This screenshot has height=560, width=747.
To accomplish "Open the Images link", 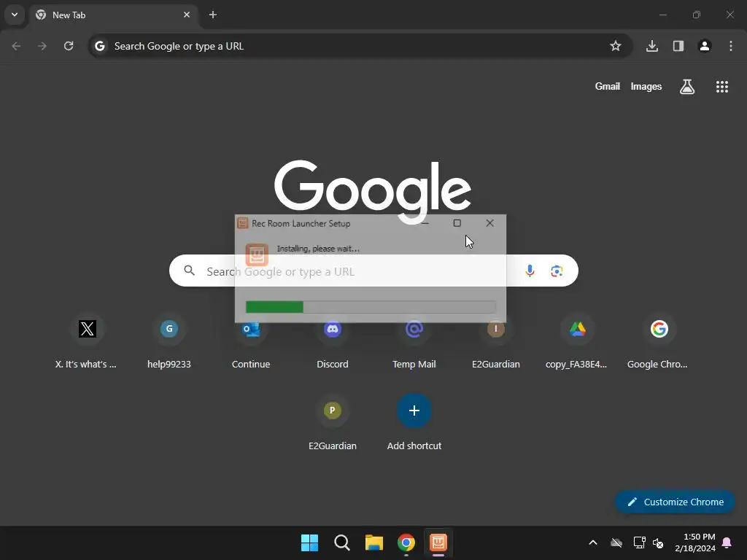I will (x=646, y=86).
